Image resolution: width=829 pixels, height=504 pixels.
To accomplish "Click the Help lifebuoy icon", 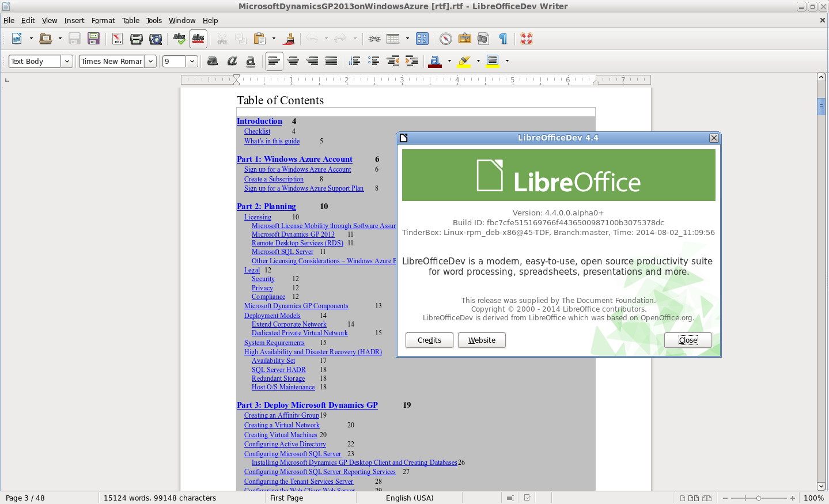I will pos(526,39).
